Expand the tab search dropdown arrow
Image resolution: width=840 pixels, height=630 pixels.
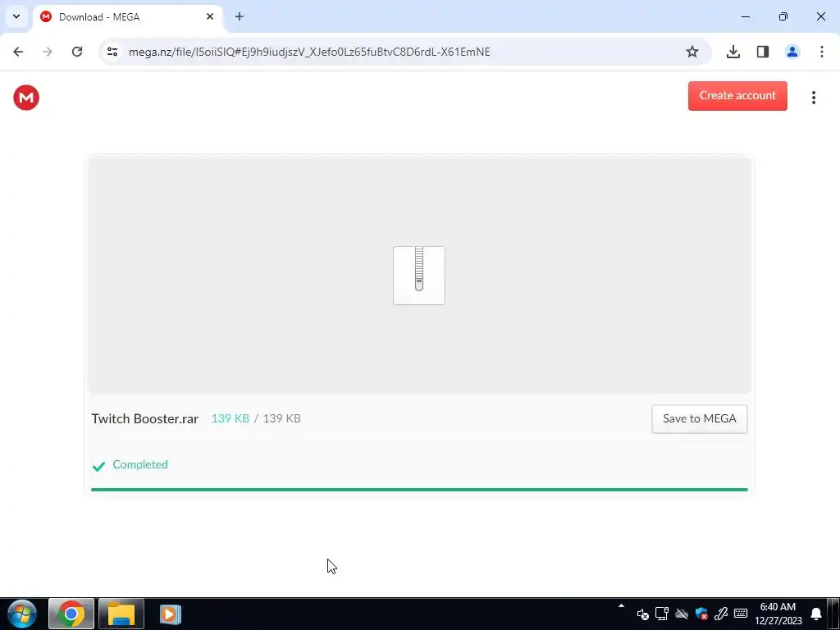16,16
